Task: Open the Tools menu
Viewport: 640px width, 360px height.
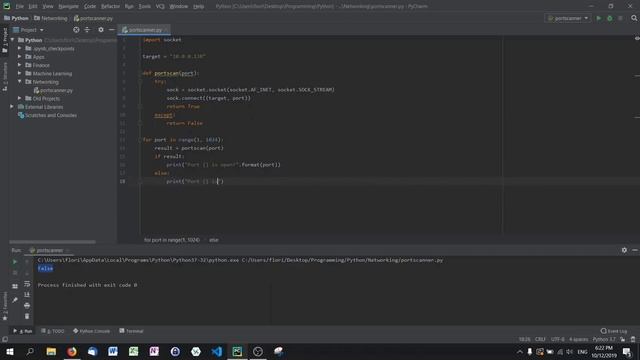Action: pyautogui.click(x=144, y=7)
